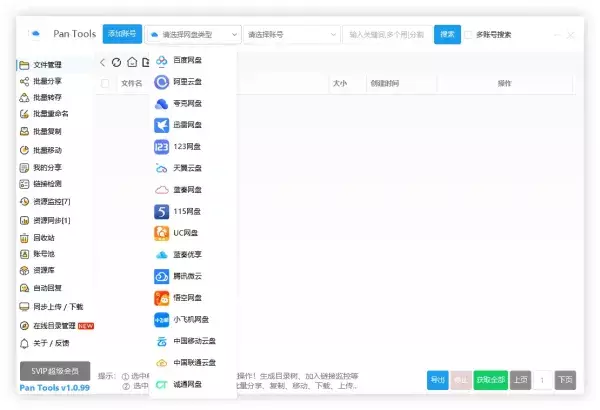Open 账号池 account pool

coord(37,254)
